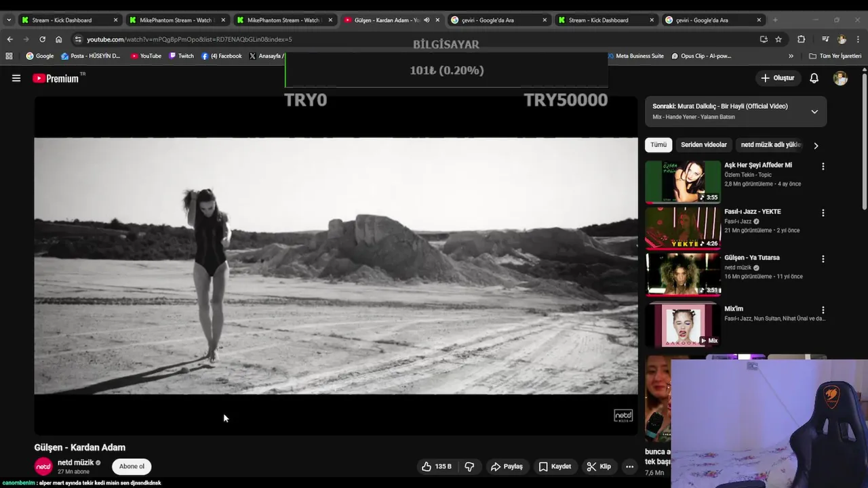
Task: Select the netd müzik adlı yükleyen chip
Action: (770, 144)
